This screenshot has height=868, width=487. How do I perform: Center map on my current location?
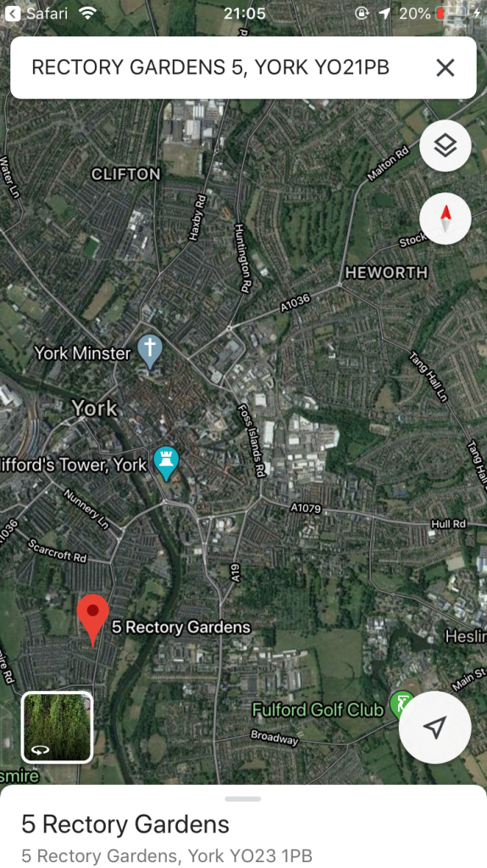click(435, 727)
